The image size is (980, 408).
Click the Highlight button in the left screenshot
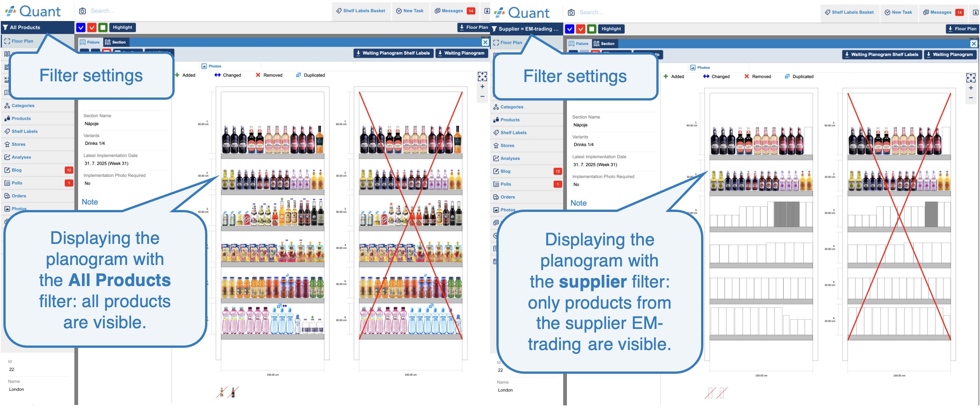click(x=123, y=27)
